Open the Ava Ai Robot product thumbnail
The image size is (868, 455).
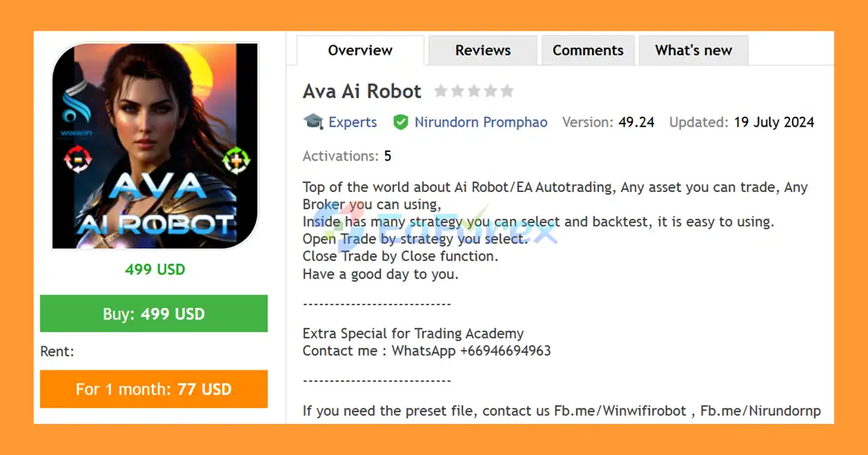[x=155, y=145]
